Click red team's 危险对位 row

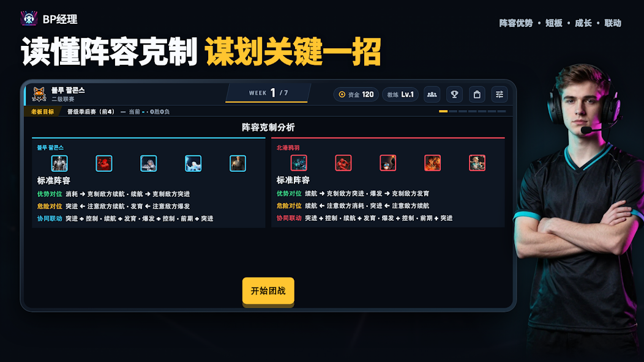(353, 206)
